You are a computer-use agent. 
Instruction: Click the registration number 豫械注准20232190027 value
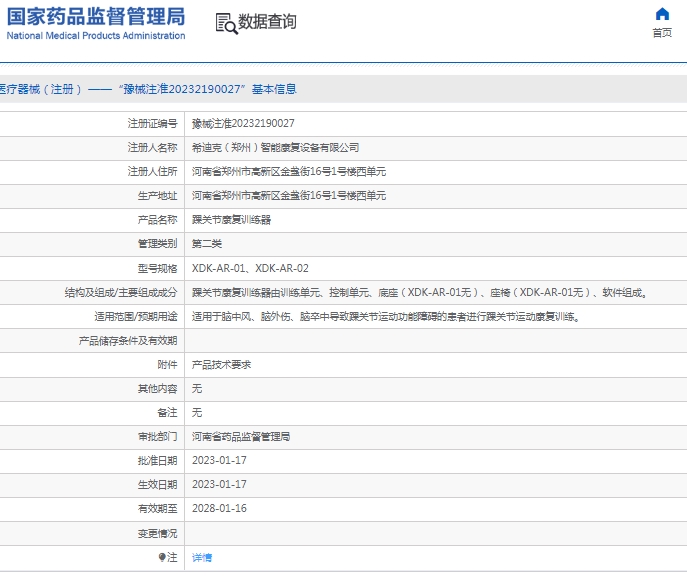[243, 124]
